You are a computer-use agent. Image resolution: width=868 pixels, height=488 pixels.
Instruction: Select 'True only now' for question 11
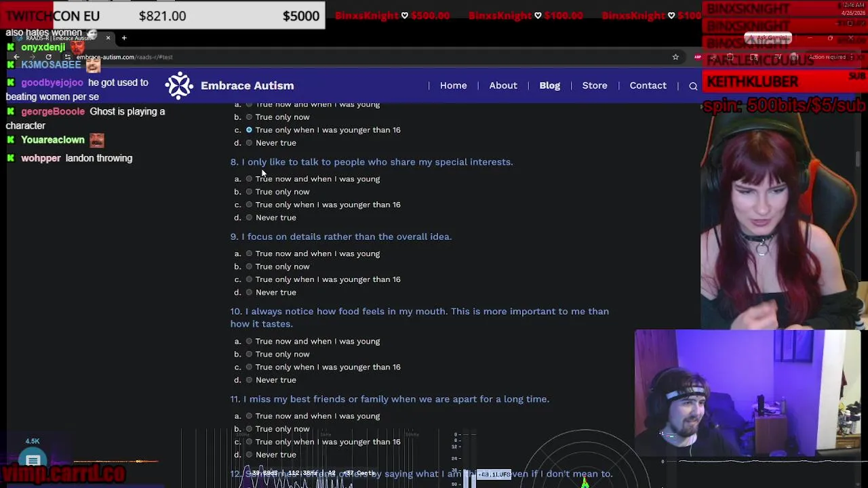[x=249, y=429]
